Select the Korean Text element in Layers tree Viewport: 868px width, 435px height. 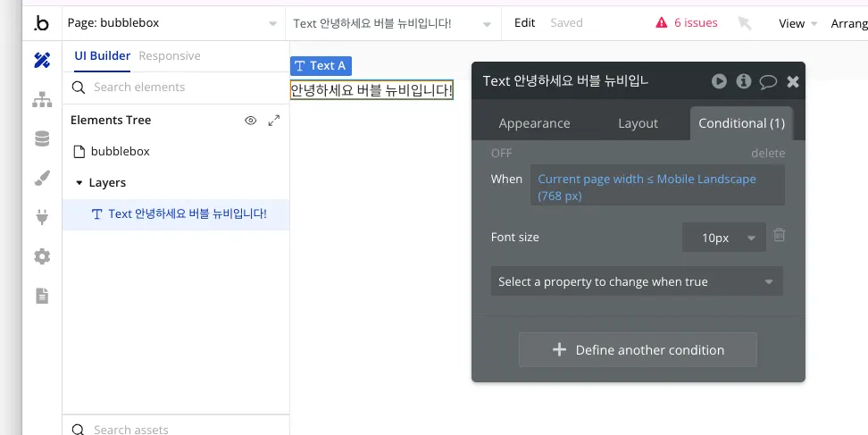tap(176, 214)
